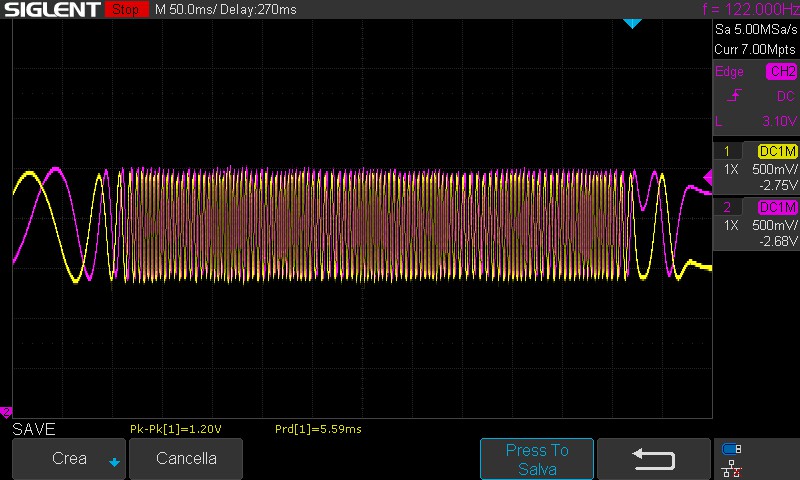The image size is (800, 480).
Task: Click the blue trigger position marker
Action: click(631, 23)
